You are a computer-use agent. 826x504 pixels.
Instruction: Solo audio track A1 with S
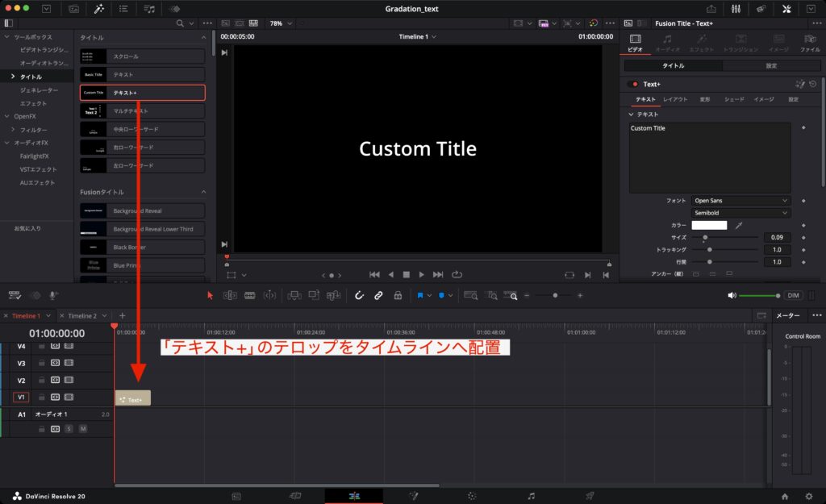tap(69, 429)
